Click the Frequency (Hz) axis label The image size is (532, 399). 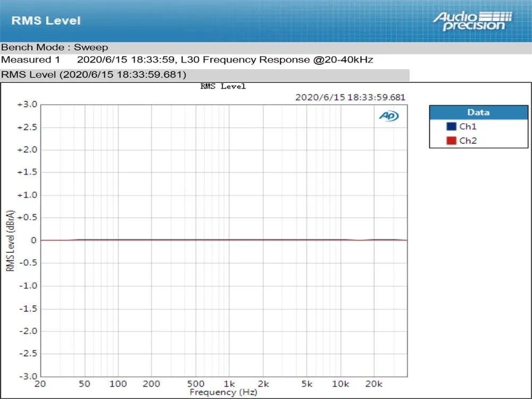pos(223,393)
